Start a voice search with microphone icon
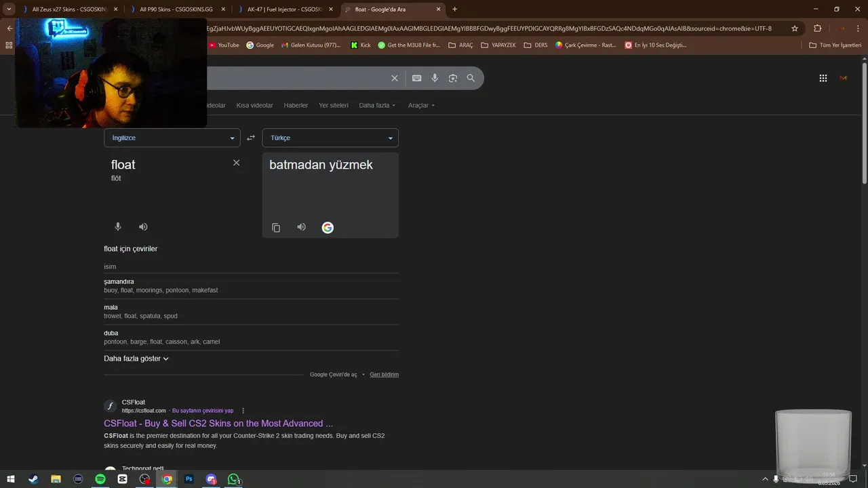Image resolution: width=868 pixels, height=488 pixels. pos(435,78)
